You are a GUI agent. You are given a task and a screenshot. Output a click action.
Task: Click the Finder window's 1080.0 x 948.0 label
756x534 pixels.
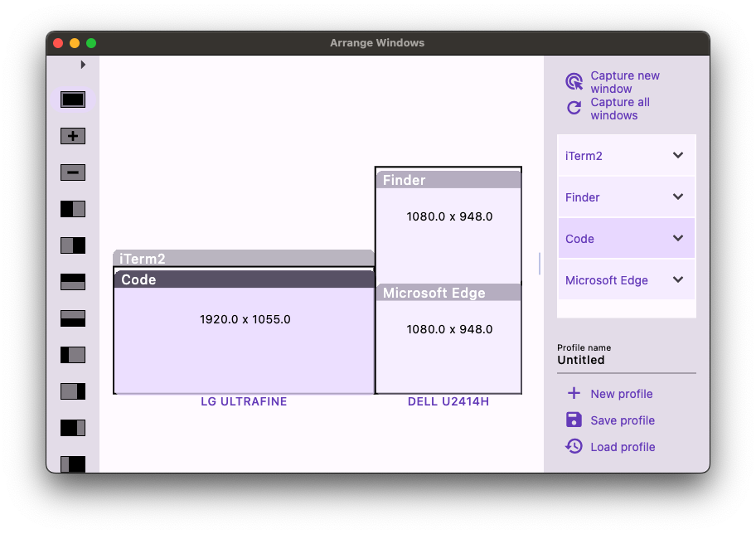click(x=449, y=216)
